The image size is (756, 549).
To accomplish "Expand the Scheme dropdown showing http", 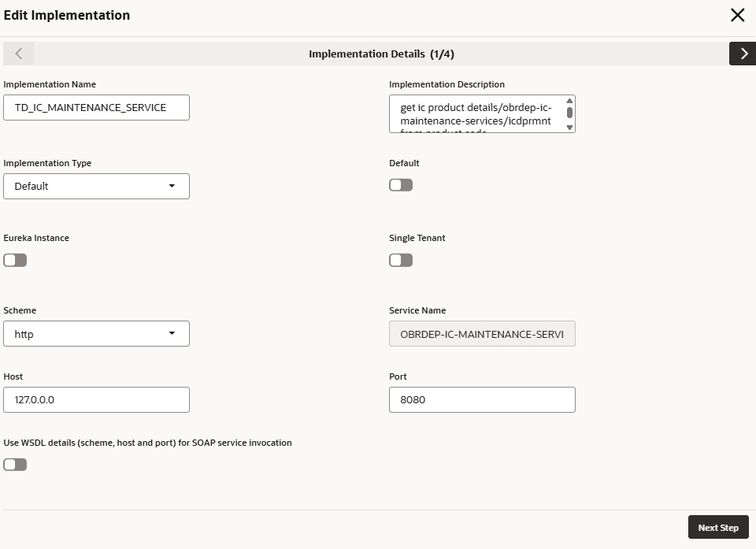I will (96, 334).
